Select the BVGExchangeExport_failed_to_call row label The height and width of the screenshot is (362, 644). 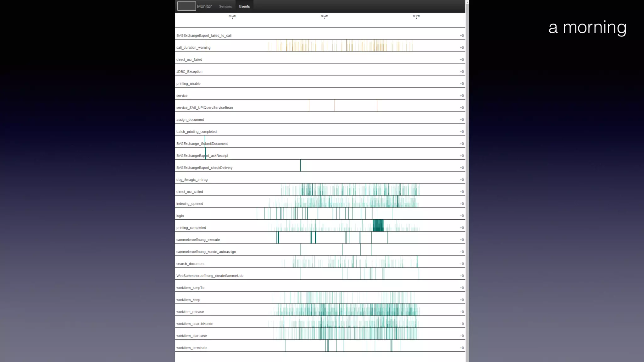tap(204, 36)
